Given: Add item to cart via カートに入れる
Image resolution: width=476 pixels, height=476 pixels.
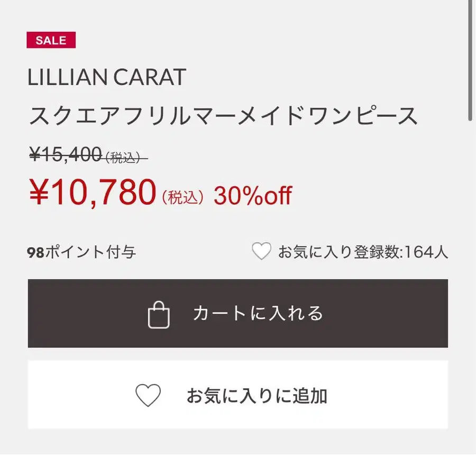Looking at the screenshot, I should pos(237,313).
